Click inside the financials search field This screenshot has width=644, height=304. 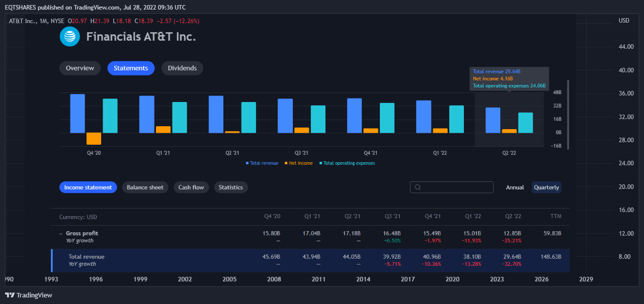click(451, 187)
